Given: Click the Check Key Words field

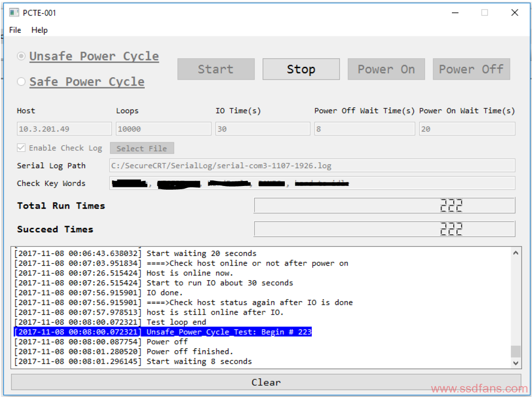Looking at the screenshot, I should 312,183.
